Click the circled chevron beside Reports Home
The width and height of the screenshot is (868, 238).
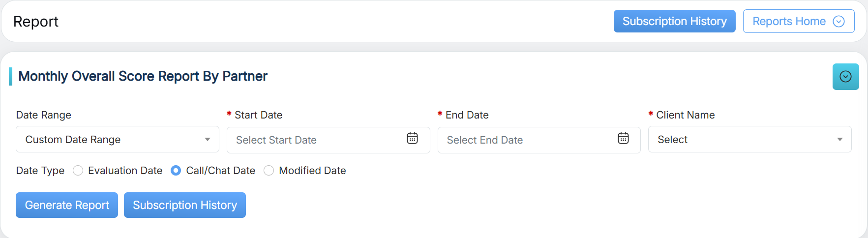838,22
